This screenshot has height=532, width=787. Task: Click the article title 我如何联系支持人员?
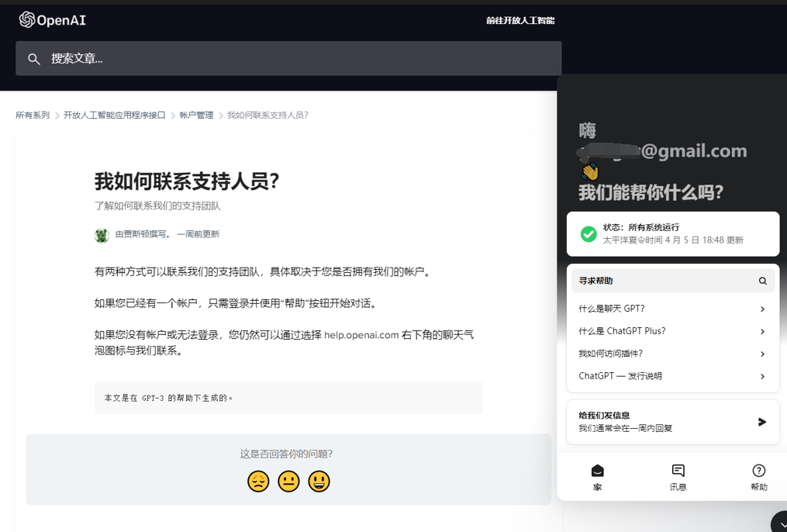point(187,181)
